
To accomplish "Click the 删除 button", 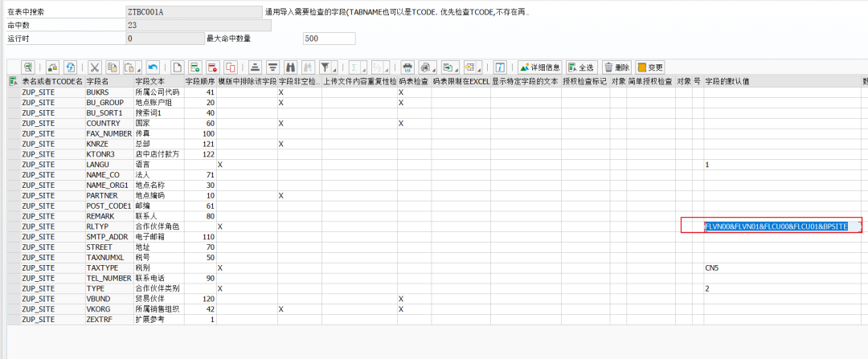I will [x=616, y=67].
